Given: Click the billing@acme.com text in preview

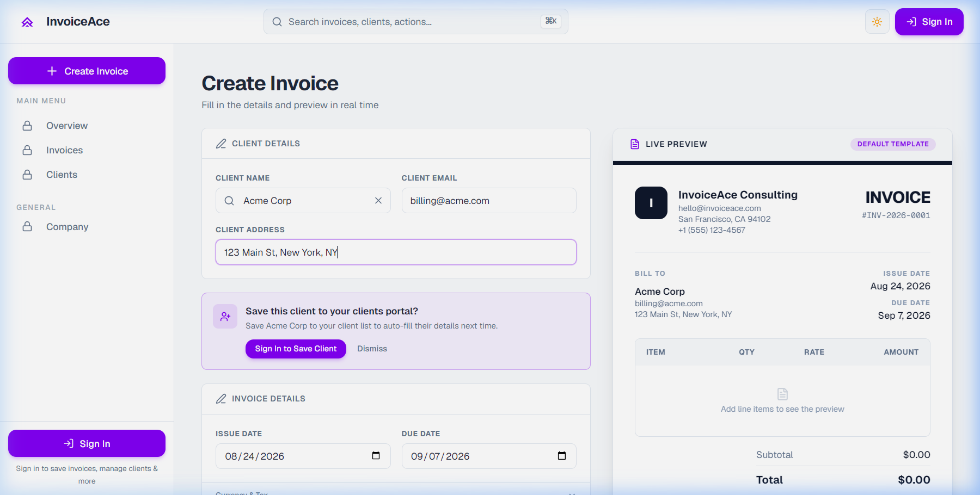Looking at the screenshot, I should coord(669,304).
